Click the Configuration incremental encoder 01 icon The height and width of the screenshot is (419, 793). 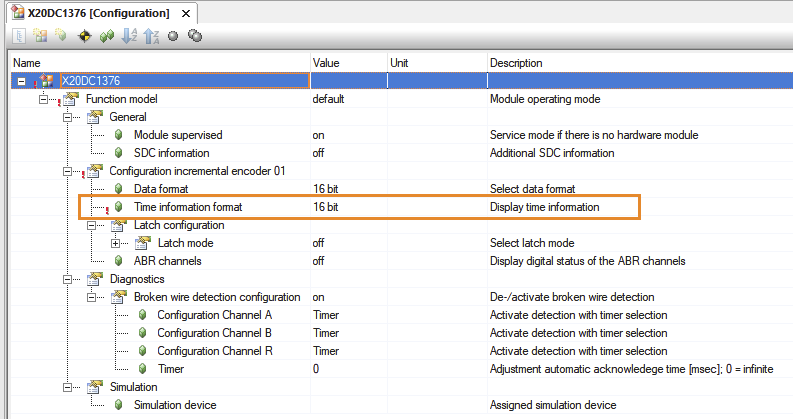95,171
